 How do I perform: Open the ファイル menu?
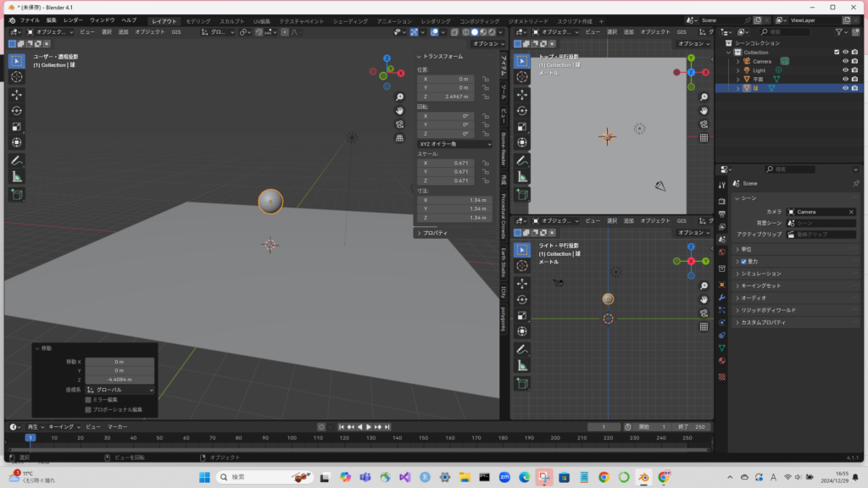coord(30,19)
